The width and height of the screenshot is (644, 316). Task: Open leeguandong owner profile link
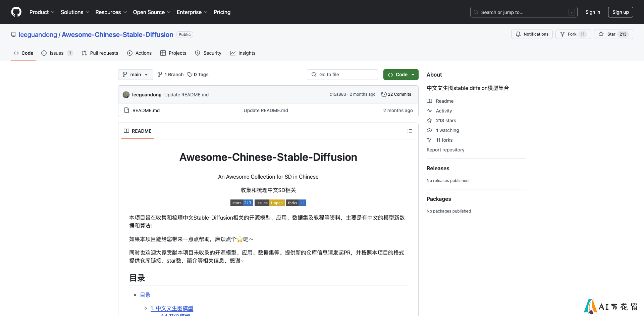(x=38, y=35)
